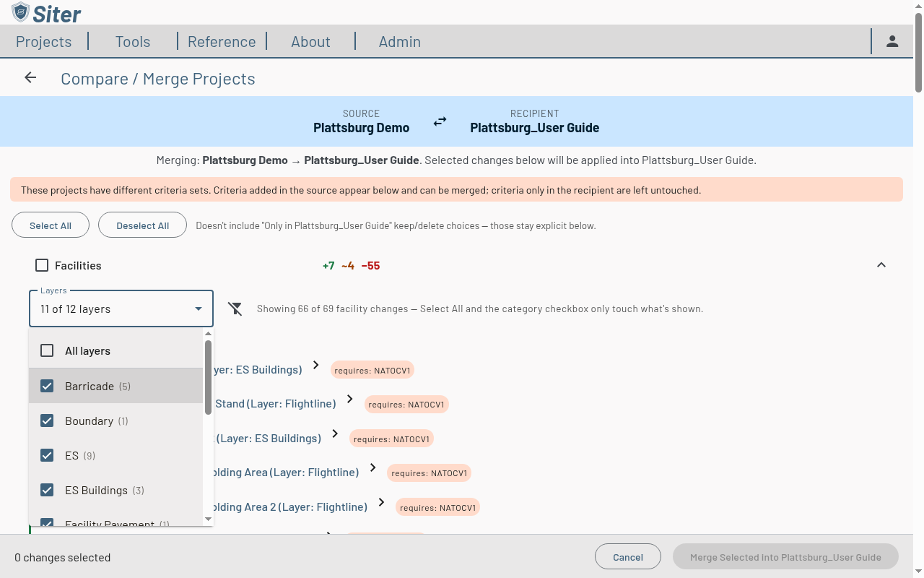Cancel the merge
924x578 pixels.
(628, 557)
